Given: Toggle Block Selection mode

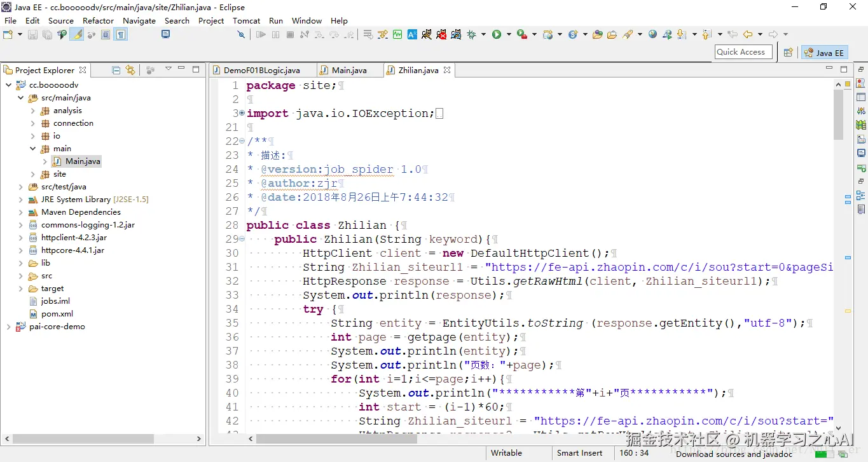Looking at the screenshot, I should (106, 34).
